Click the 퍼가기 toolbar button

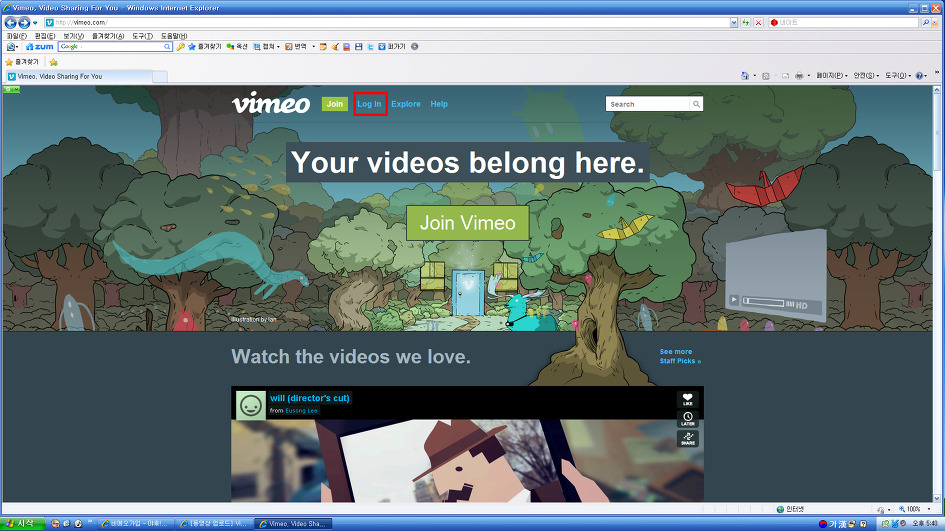pos(392,46)
